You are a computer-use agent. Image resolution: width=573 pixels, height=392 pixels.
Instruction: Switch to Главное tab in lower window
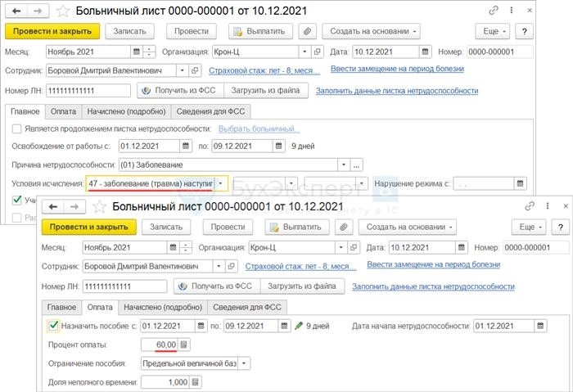(61, 307)
